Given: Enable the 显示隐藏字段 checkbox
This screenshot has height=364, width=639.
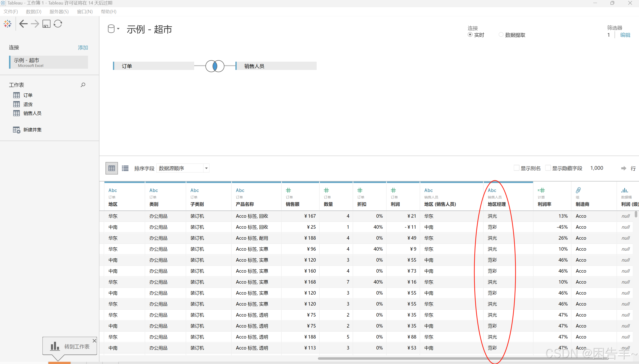Looking at the screenshot, I should (548, 168).
